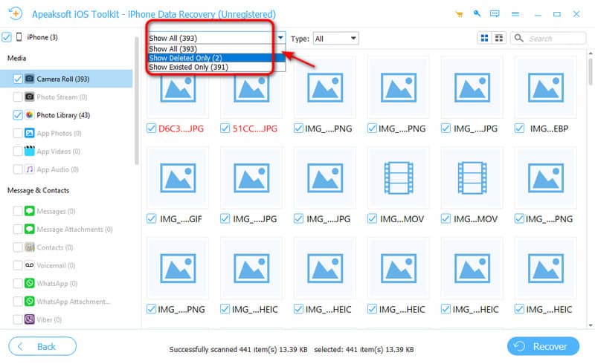Image resolution: width=595 pixels, height=364 pixels.
Task: Click the Recover button
Action: tap(547, 346)
